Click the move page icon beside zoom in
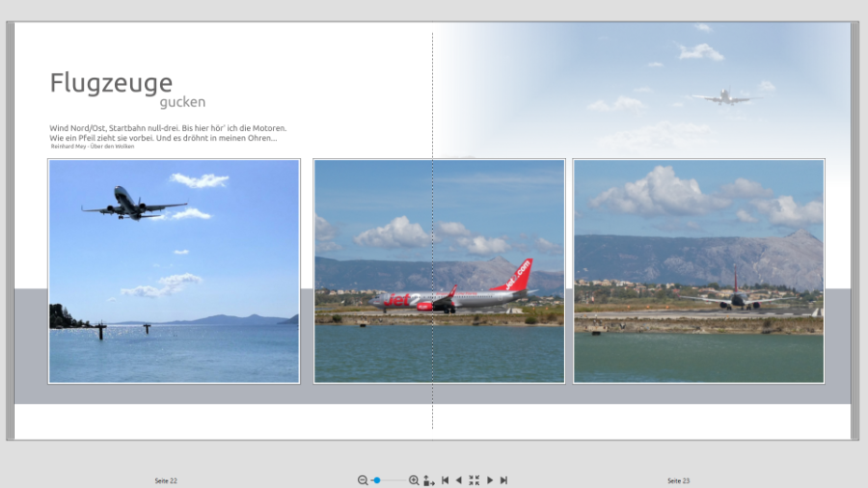Viewport: 868px width, 488px height. pyautogui.click(x=429, y=480)
